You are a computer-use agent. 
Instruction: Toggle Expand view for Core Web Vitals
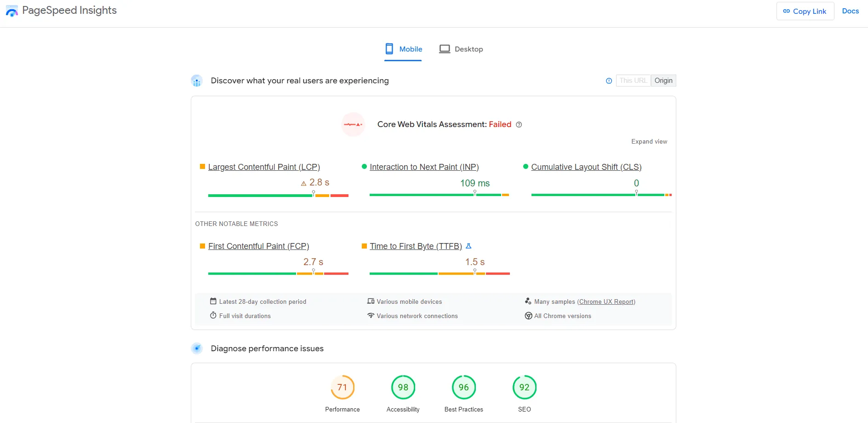pyautogui.click(x=649, y=141)
